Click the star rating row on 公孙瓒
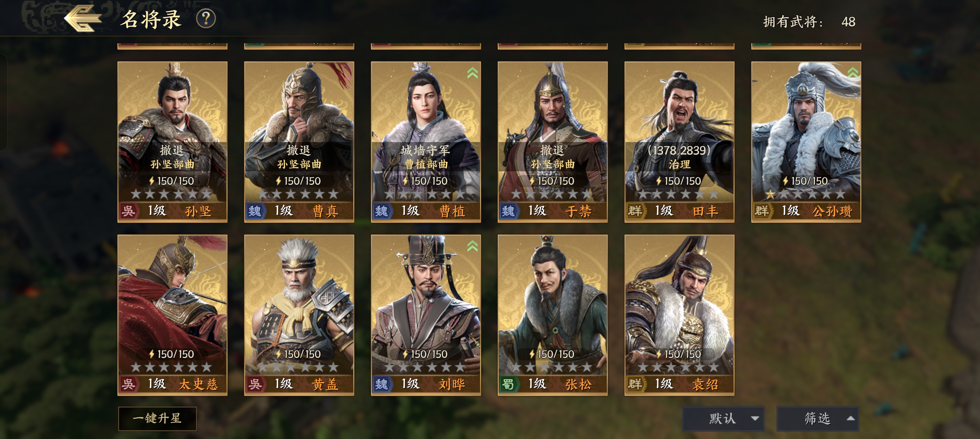 tap(806, 195)
